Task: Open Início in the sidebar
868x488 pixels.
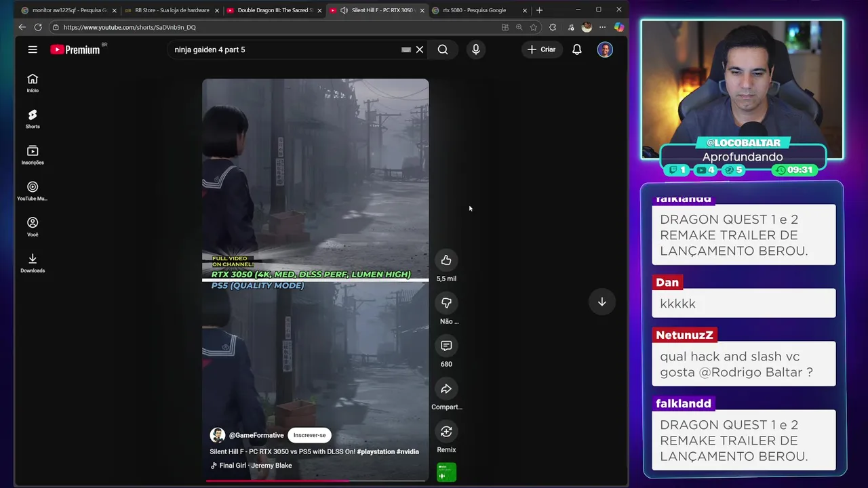Action: pos(33,83)
